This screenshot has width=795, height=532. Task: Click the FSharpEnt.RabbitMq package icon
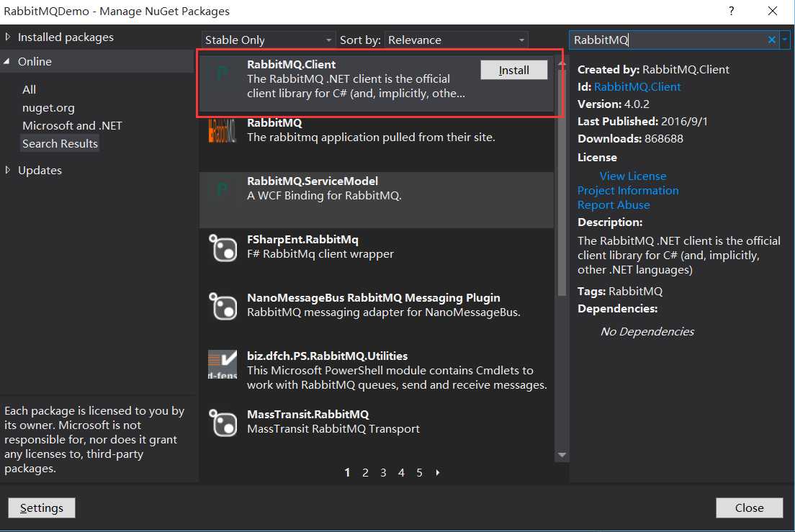click(223, 248)
